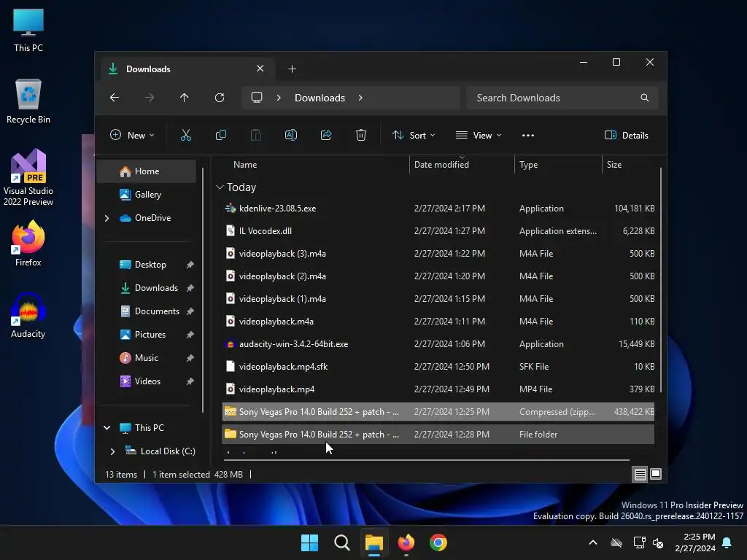Click the Cut scissors icon
The image size is (747, 560).
click(186, 135)
